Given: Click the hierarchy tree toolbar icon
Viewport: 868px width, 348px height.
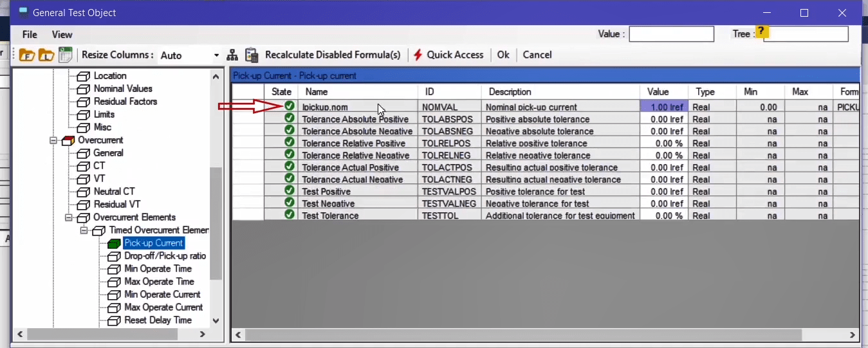Looking at the screenshot, I should tap(232, 55).
